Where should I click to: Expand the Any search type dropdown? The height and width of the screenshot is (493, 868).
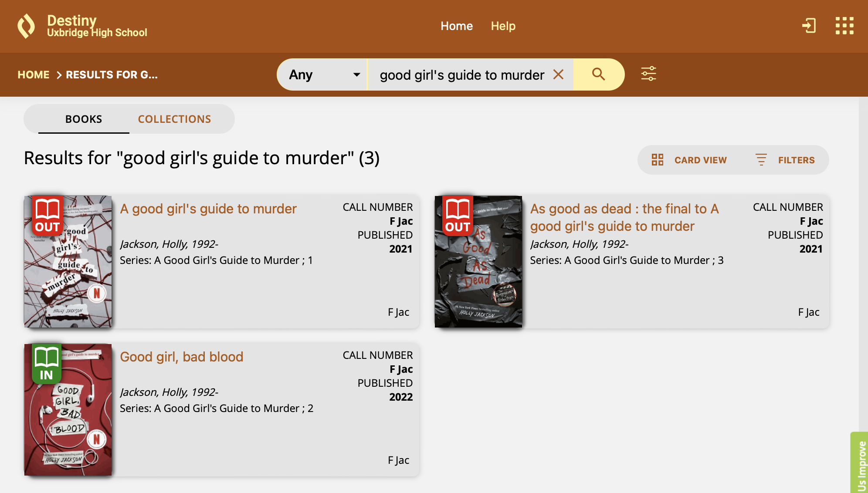[x=324, y=74]
